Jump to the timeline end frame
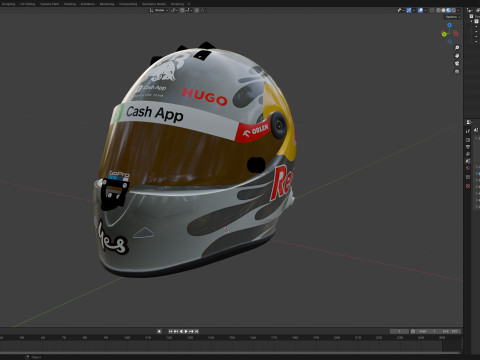The width and height of the screenshot is (480, 360). tap(197, 331)
